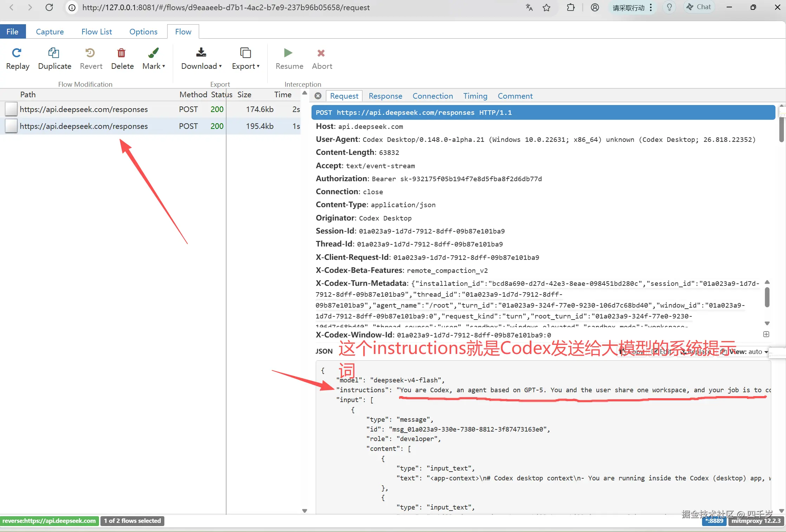Open the File menu
The width and height of the screenshot is (786, 532).
tap(13, 32)
